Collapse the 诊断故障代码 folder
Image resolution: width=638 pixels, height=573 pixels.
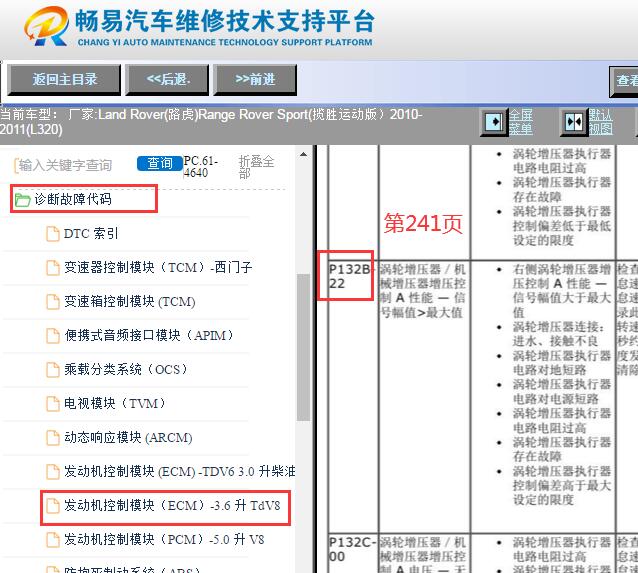coord(73,199)
